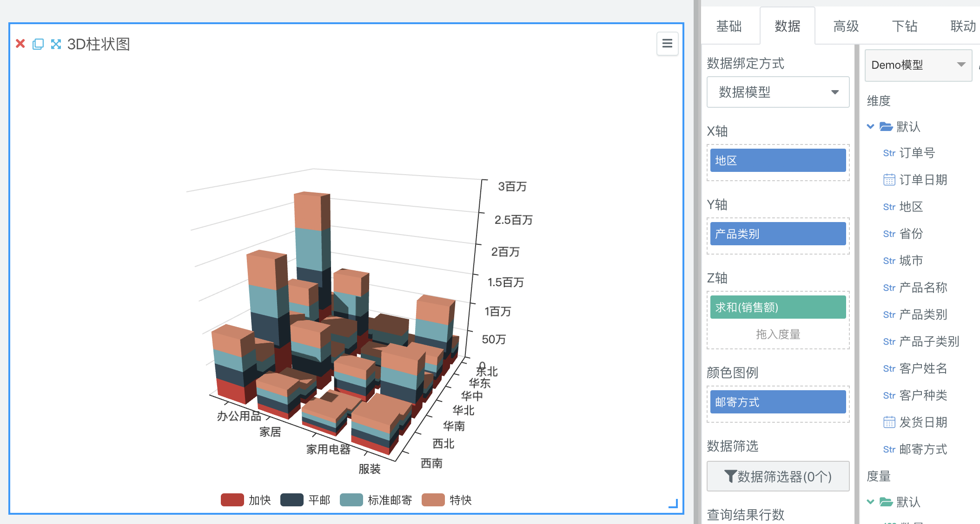The width and height of the screenshot is (980, 524).
Task: Click the Str icon beside 订单号
Action: [x=889, y=153]
